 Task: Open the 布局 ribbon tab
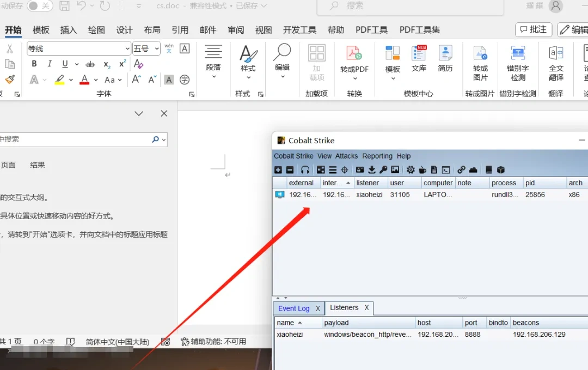pos(152,30)
